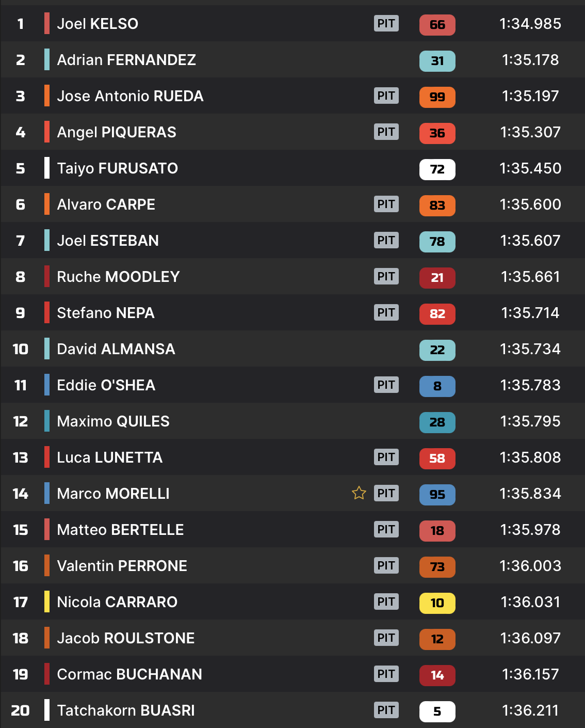The height and width of the screenshot is (728, 585).
Task: Click position number 20
Action: point(21,710)
